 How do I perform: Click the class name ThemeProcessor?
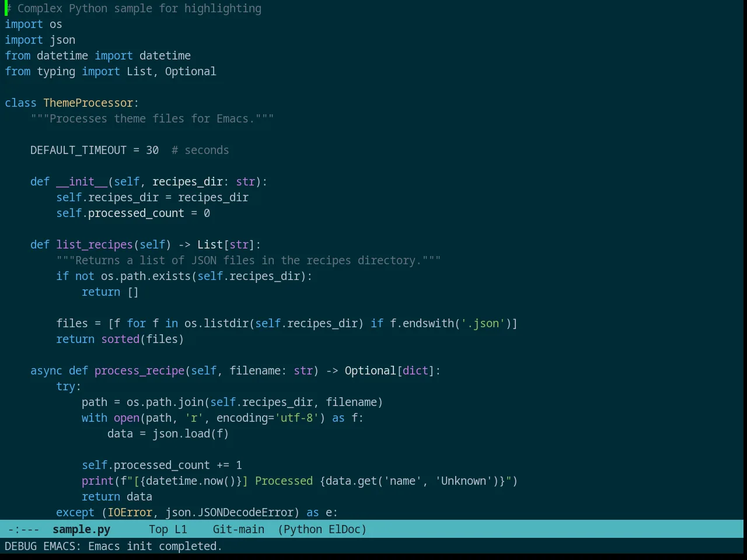point(88,103)
